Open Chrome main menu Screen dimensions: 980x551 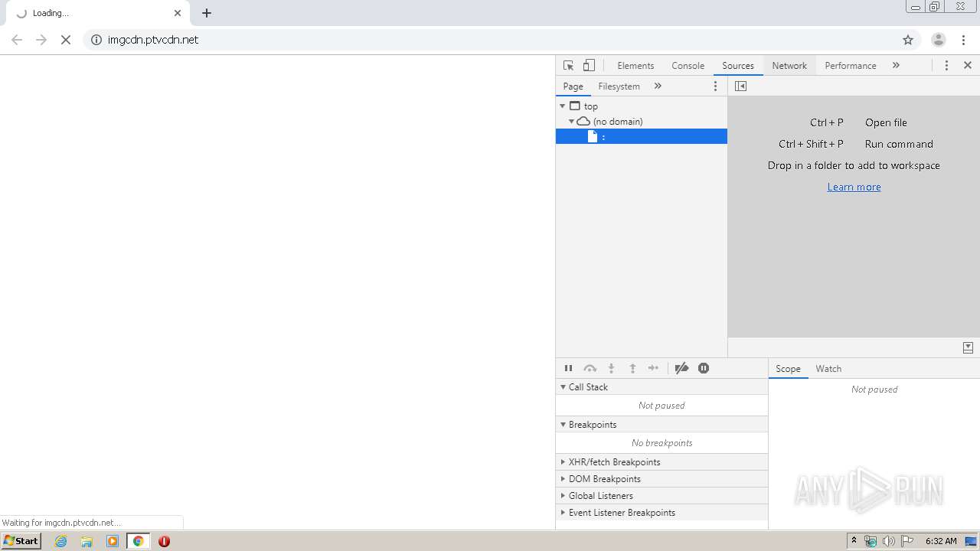(x=964, y=40)
